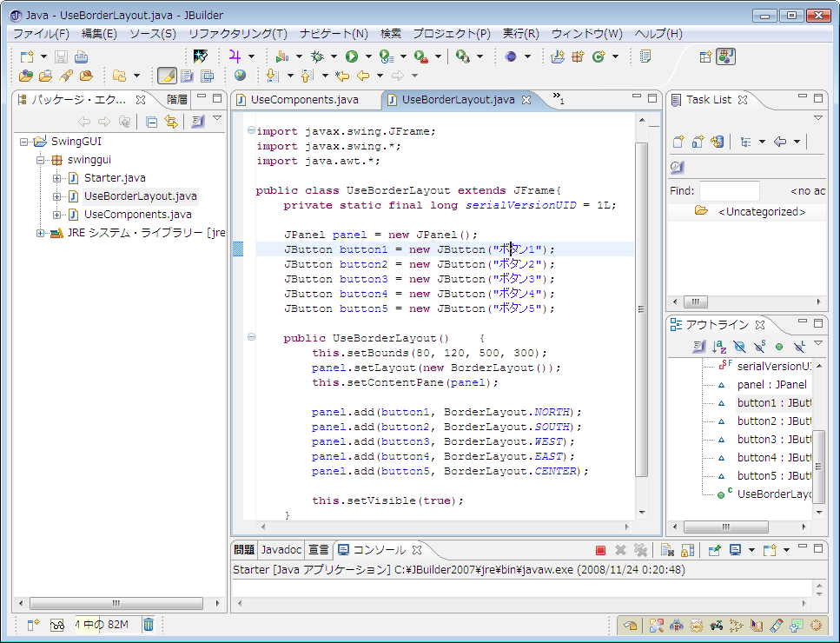The height and width of the screenshot is (643, 840).
Task: Open the Run button dropdown arrow
Action: (367, 57)
